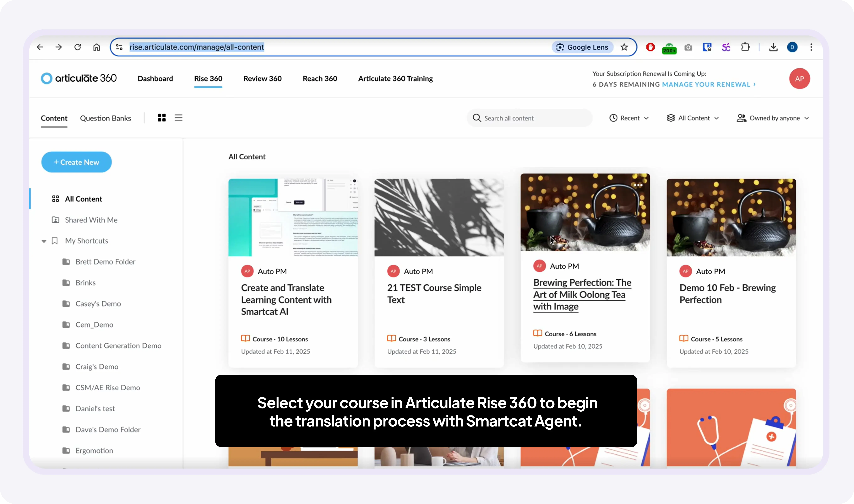
Task: Click the blue D browser profile avatar
Action: tap(792, 47)
